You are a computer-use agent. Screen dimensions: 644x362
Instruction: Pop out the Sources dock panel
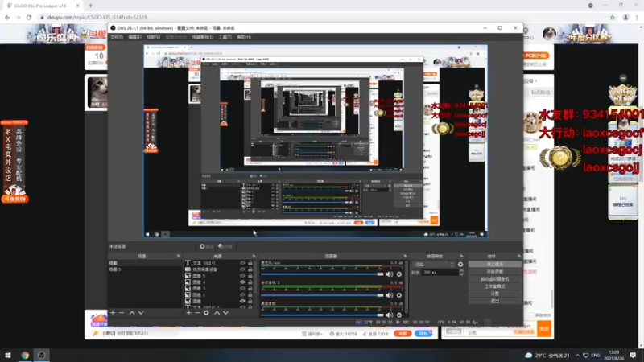(x=254, y=256)
